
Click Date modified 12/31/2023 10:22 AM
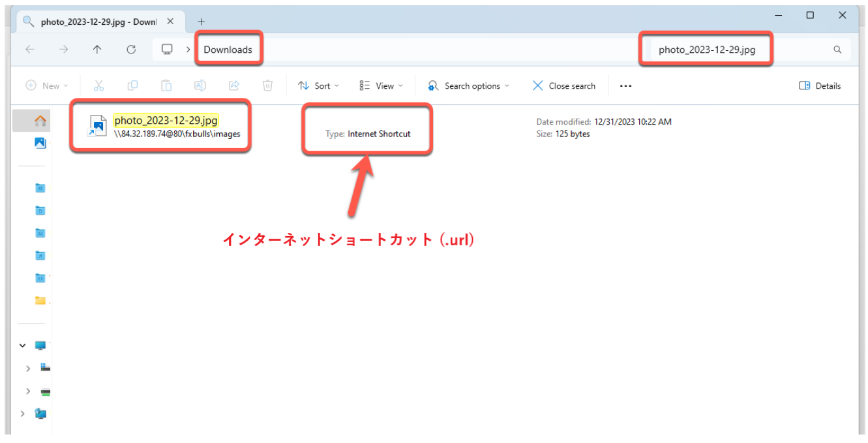click(x=604, y=122)
